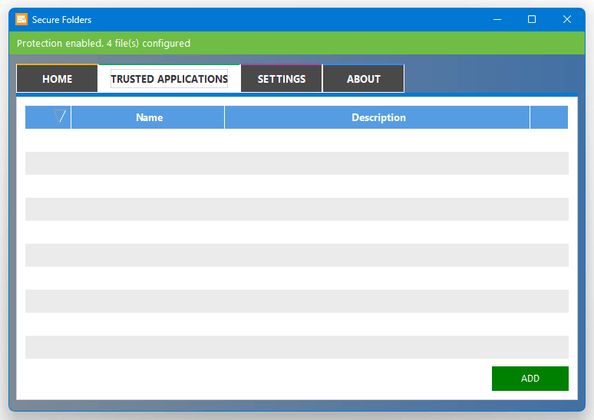Select the last gray table row
594x420 pixels.
pos(297,347)
